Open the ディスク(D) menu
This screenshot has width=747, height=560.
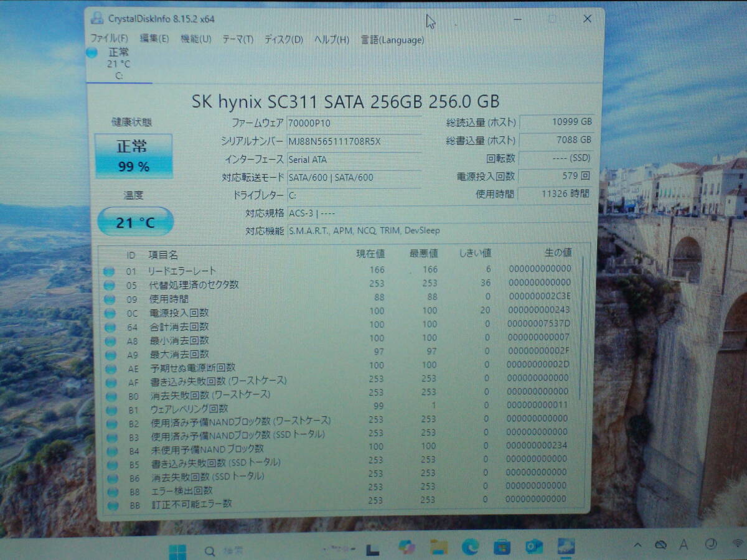(284, 40)
